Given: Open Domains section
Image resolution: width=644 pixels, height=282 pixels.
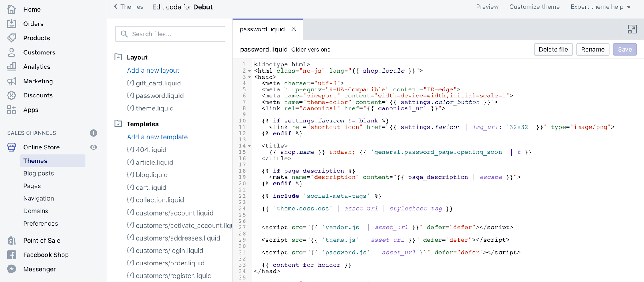Looking at the screenshot, I should [36, 211].
